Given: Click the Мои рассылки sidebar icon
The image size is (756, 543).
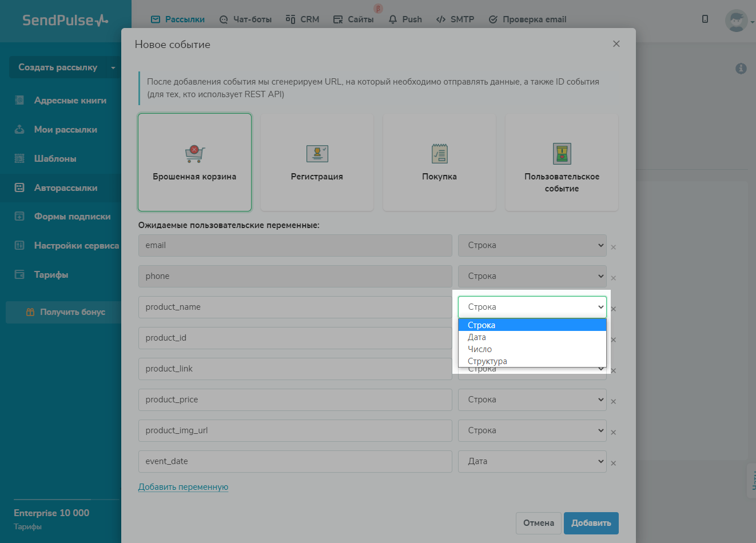Looking at the screenshot, I should pyautogui.click(x=19, y=129).
